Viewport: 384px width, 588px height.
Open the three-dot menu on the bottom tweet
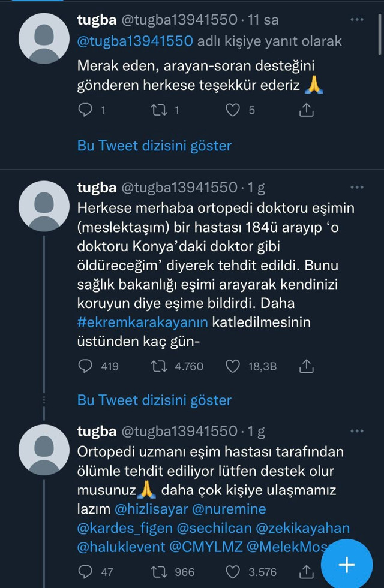[x=358, y=430]
